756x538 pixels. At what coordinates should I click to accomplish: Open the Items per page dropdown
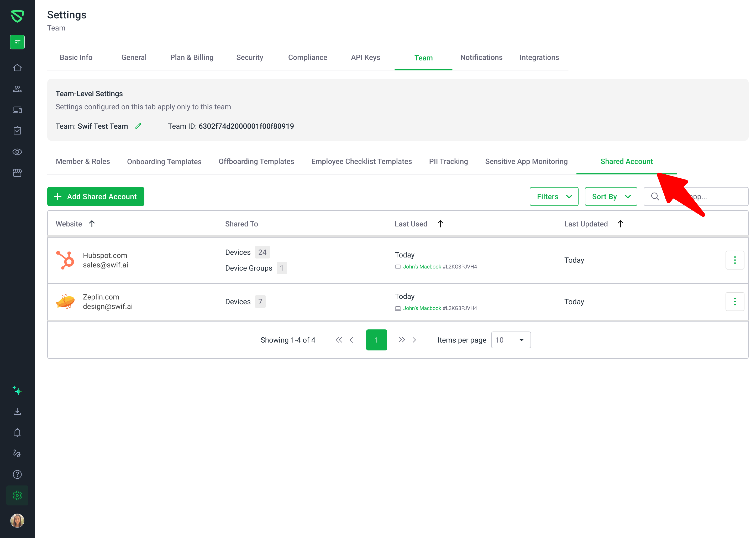click(510, 340)
